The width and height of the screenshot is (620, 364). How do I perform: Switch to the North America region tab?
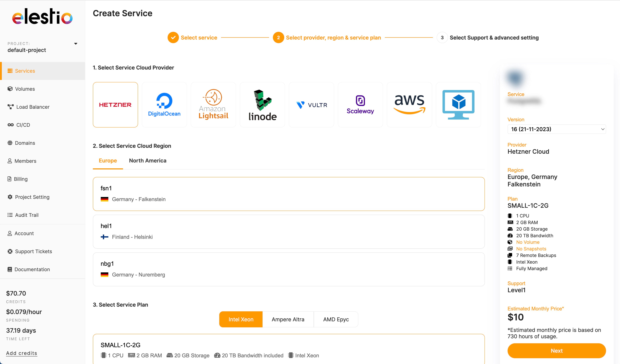point(148,160)
